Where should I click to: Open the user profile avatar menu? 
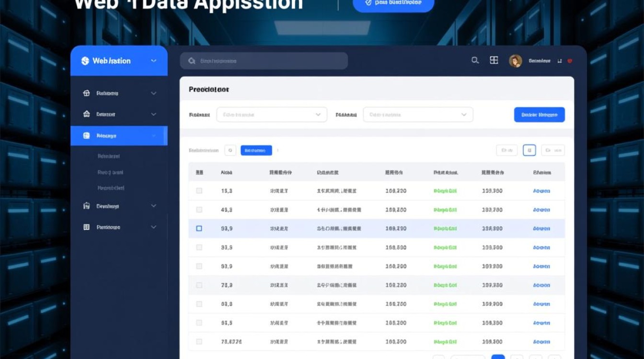pos(516,61)
